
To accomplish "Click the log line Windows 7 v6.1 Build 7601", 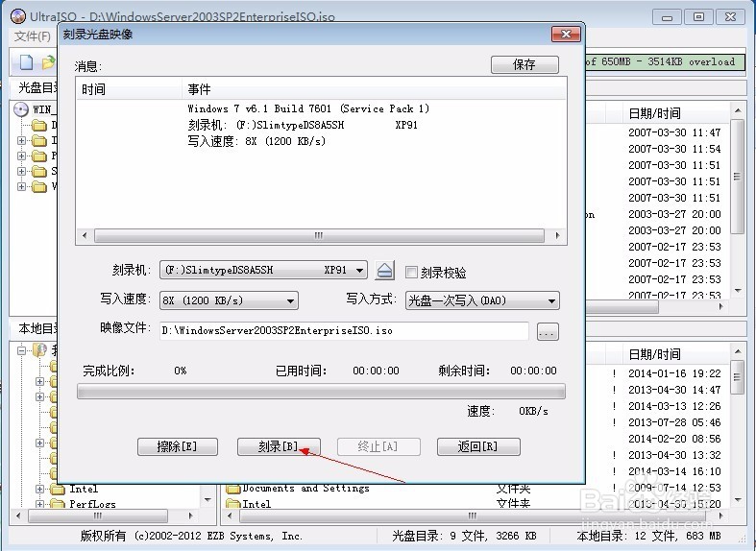I will pyautogui.click(x=308, y=108).
